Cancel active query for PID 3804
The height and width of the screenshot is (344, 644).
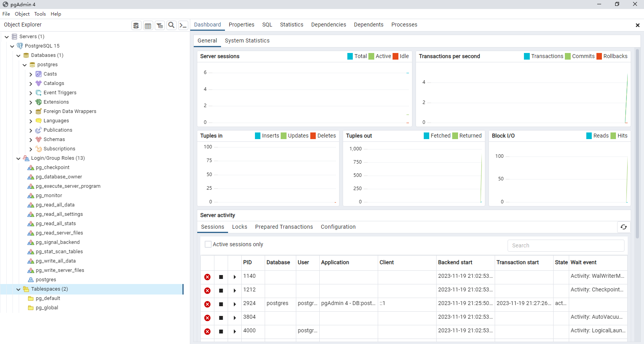(221, 318)
